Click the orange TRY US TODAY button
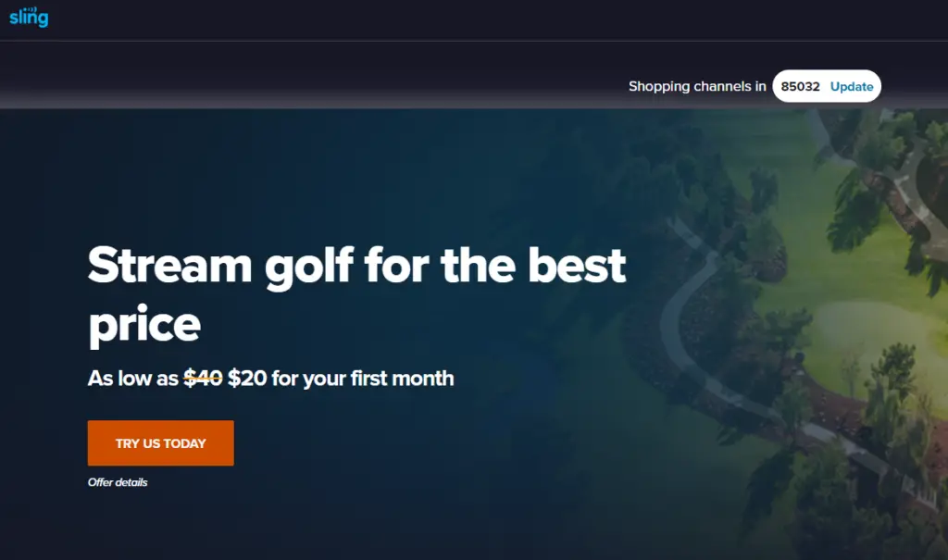Viewport: 948px width, 560px height. click(161, 443)
